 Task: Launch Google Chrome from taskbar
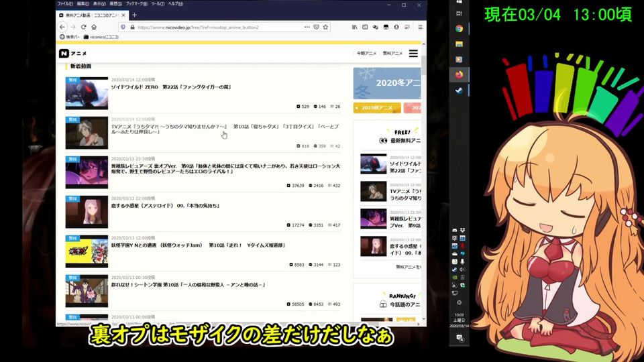(459, 29)
